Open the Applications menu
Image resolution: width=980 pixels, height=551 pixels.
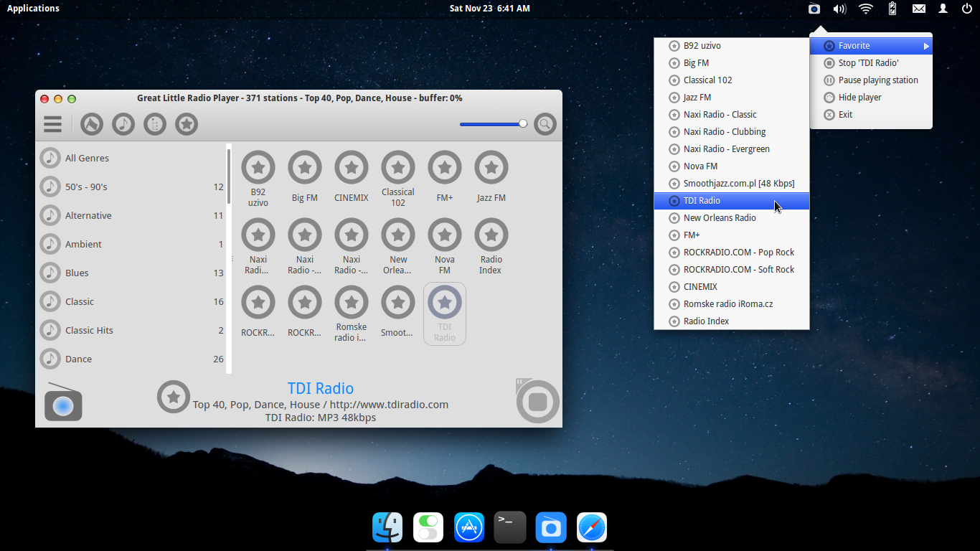click(33, 8)
